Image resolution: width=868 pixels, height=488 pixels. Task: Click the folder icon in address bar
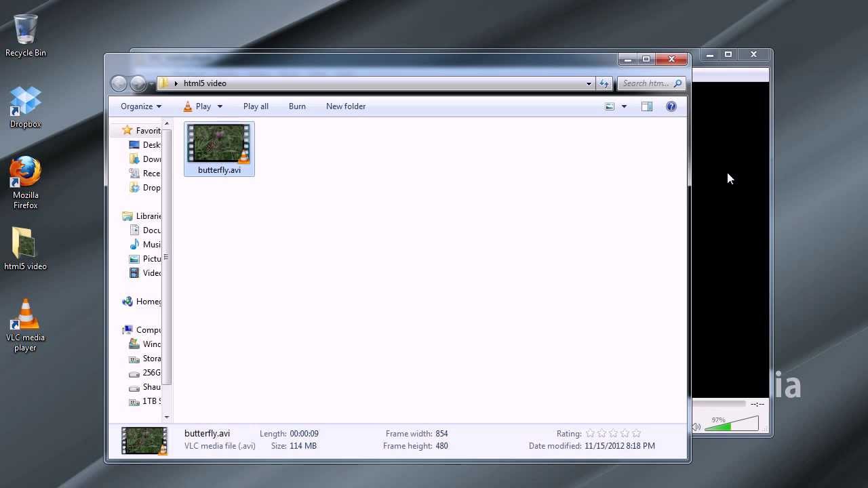click(163, 83)
